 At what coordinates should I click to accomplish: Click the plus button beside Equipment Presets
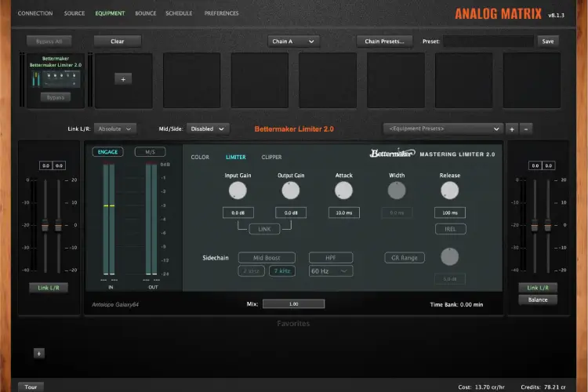(x=512, y=129)
